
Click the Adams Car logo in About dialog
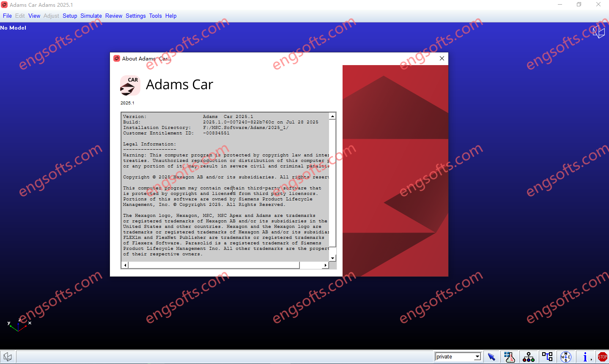pyautogui.click(x=130, y=85)
